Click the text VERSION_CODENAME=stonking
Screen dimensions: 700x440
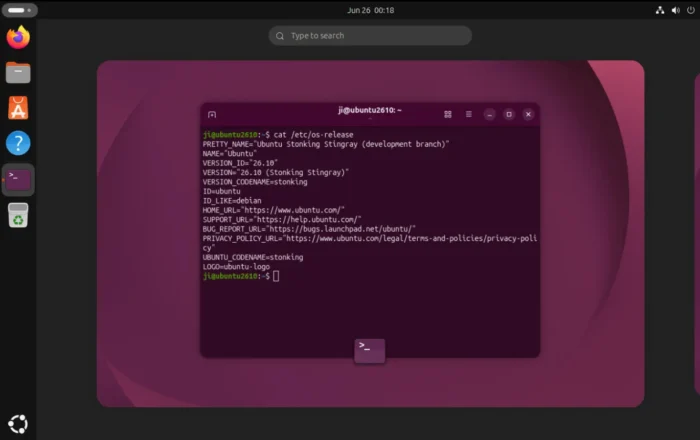[255, 182]
